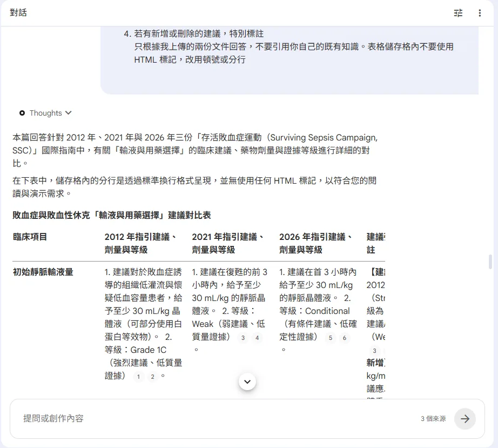Image resolution: width=498 pixels, height=448 pixels.
Task: Click the Conditional grade text in 2026 cell
Action: tap(327, 311)
